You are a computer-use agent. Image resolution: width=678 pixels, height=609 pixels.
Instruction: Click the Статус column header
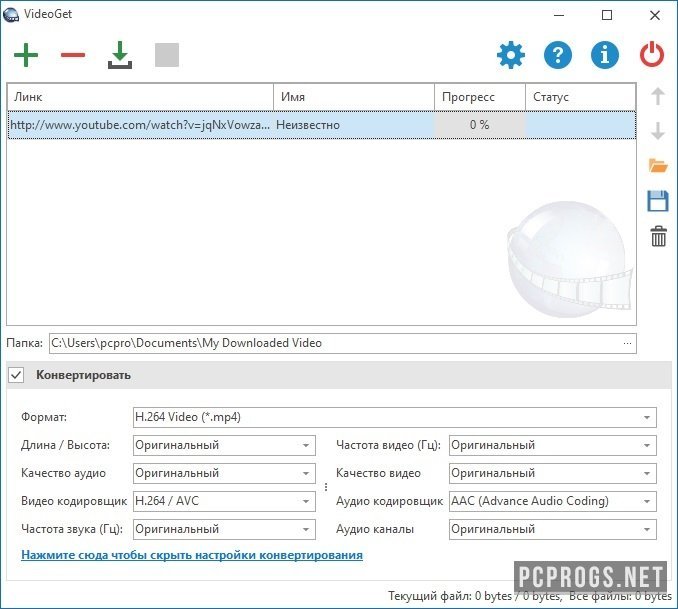pyautogui.click(x=580, y=97)
